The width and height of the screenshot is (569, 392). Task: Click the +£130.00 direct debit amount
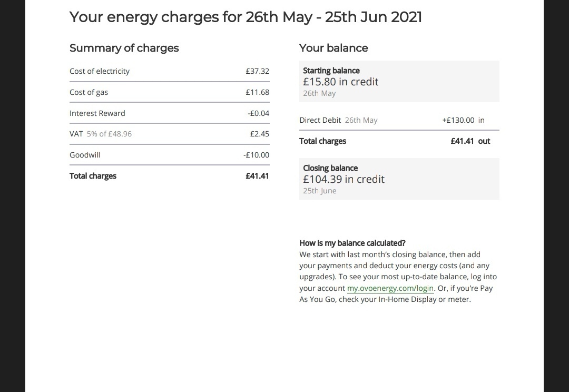tap(458, 120)
